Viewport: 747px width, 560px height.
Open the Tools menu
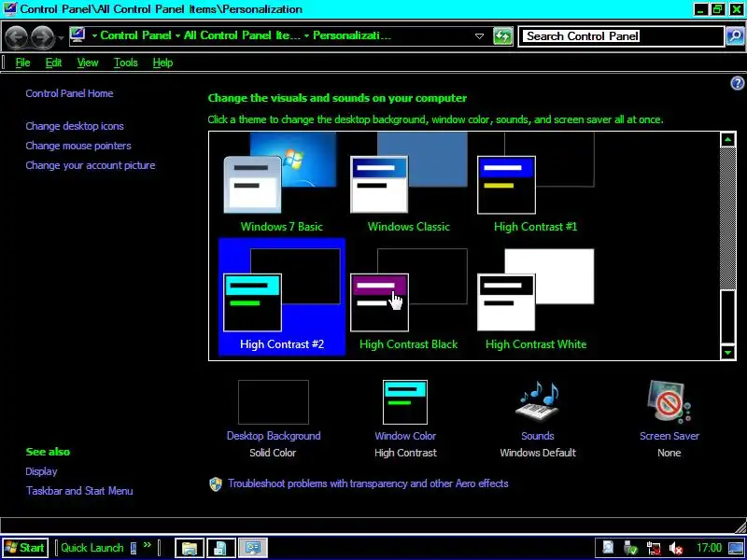(126, 63)
